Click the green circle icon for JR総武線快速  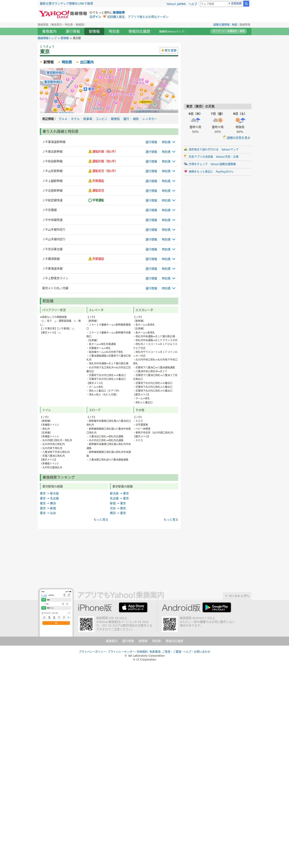click(x=90, y=200)
